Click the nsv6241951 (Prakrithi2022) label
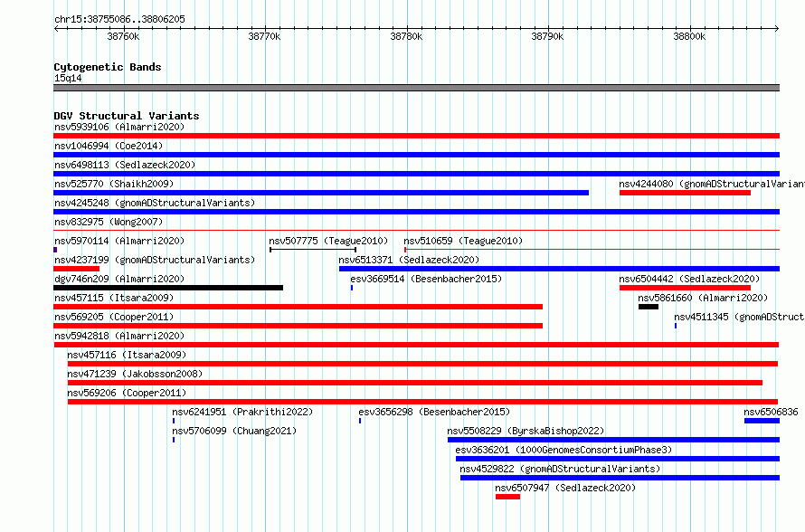The height and width of the screenshot is (532, 805). pyautogui.click(x=242, y=412)
